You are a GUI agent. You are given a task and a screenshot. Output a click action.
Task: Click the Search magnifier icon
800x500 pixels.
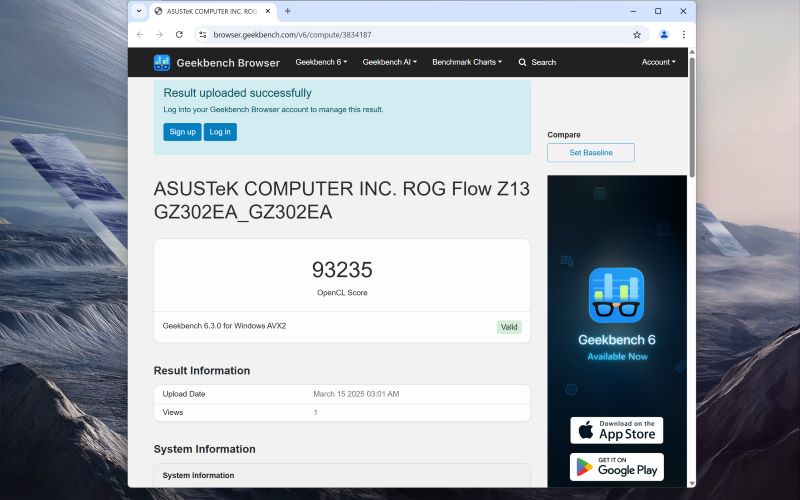[x=522, y=62]
